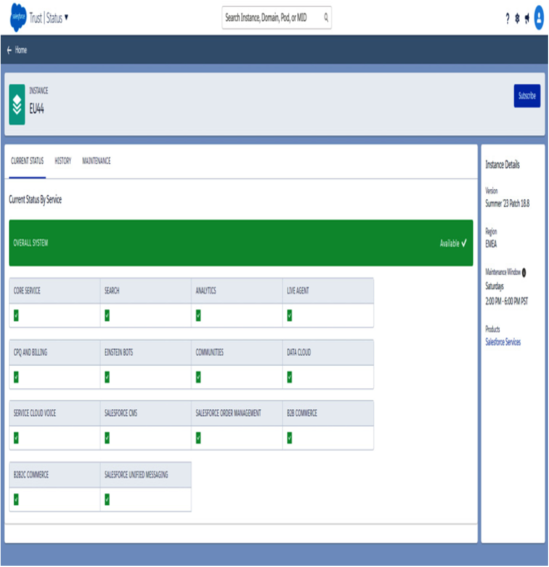The width and height of the screenshot is (549, 567).
Task: Click Data Cloud status check icon
Action: pos(289,377)
